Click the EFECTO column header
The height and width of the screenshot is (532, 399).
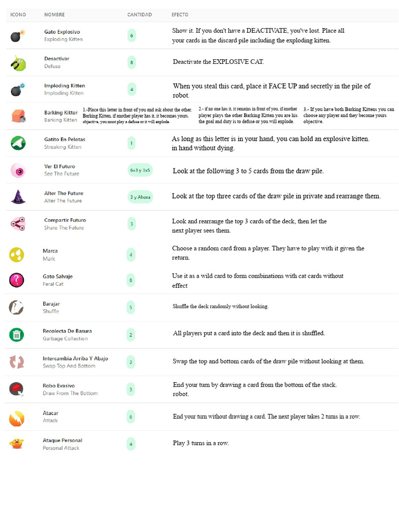click(180, 15)
